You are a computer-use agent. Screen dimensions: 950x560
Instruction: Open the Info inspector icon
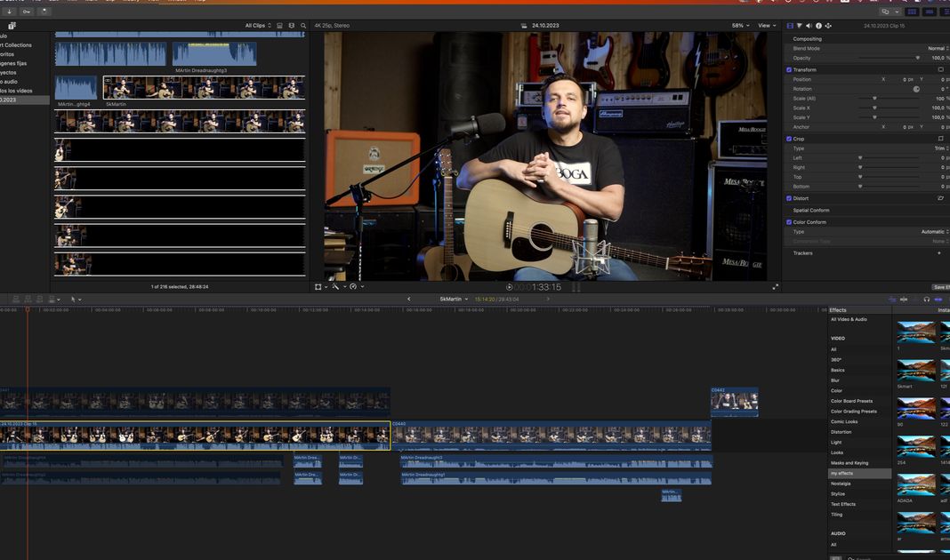click(818, 26)
